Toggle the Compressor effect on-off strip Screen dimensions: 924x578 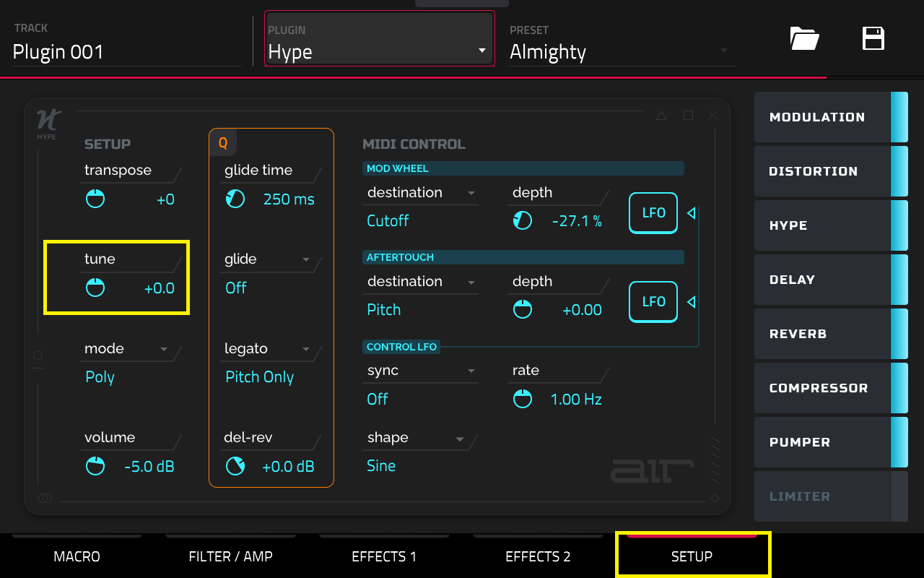click(899, 388)
